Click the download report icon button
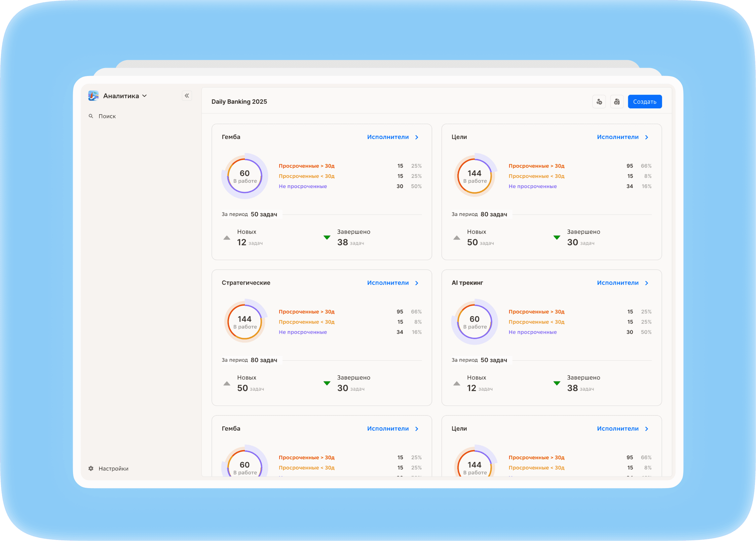The image size is (756, 541). (617, 101)
